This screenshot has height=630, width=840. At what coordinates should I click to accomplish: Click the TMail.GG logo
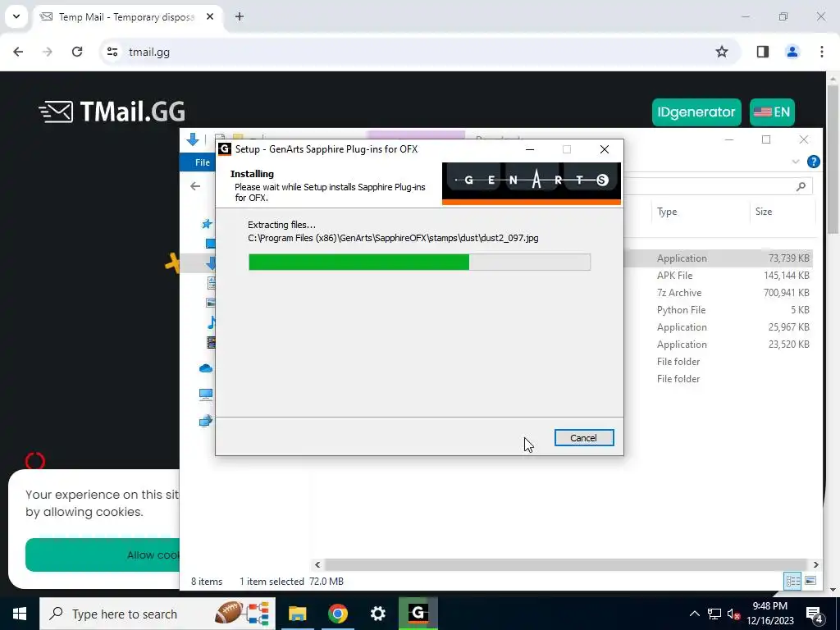[112, 112]
